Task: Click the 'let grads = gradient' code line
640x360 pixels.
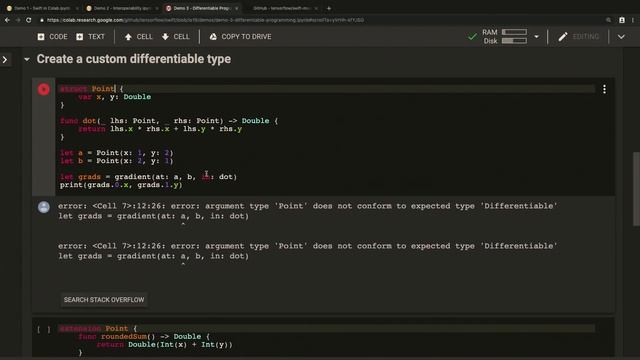Action: [x=148, y=177]
